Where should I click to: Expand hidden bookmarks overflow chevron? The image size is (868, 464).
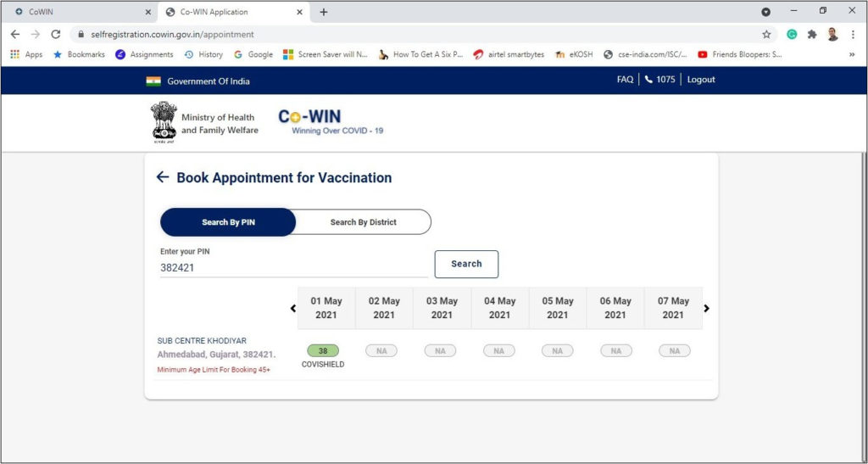851,54
